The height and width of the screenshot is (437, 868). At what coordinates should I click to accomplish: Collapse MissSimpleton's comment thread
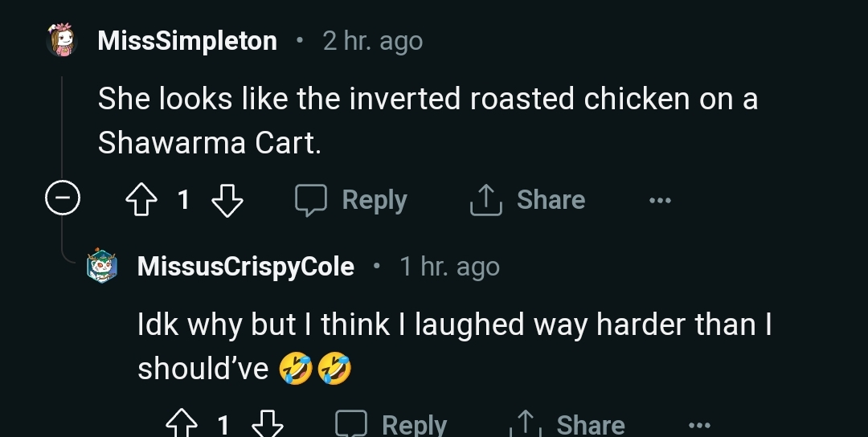[x=62, y=199]
